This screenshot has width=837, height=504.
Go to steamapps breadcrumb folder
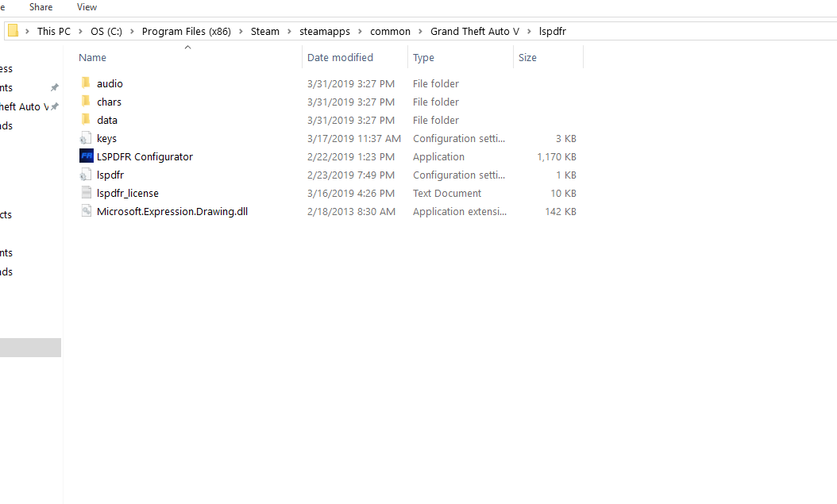point(325,32)
